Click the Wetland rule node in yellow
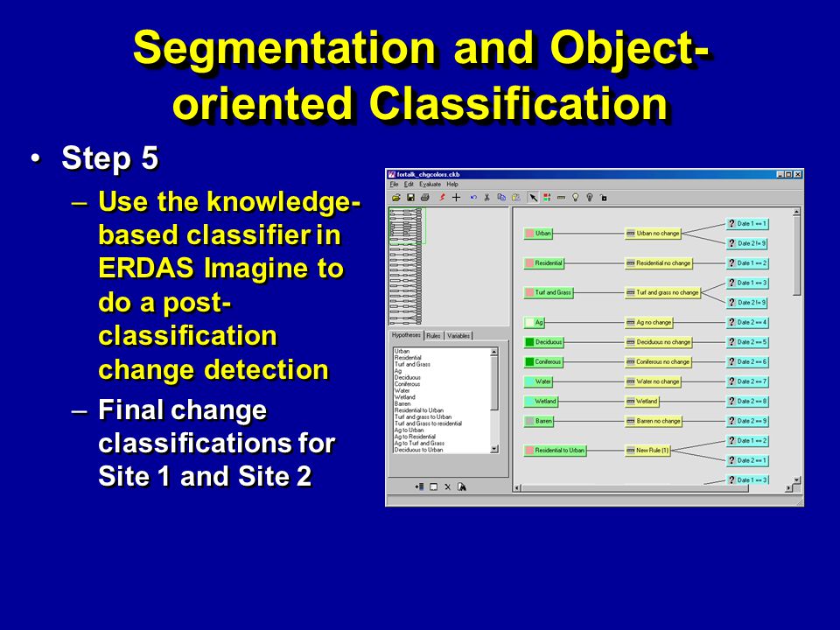The width and height of the screenshot is (840, 630). 641,402
